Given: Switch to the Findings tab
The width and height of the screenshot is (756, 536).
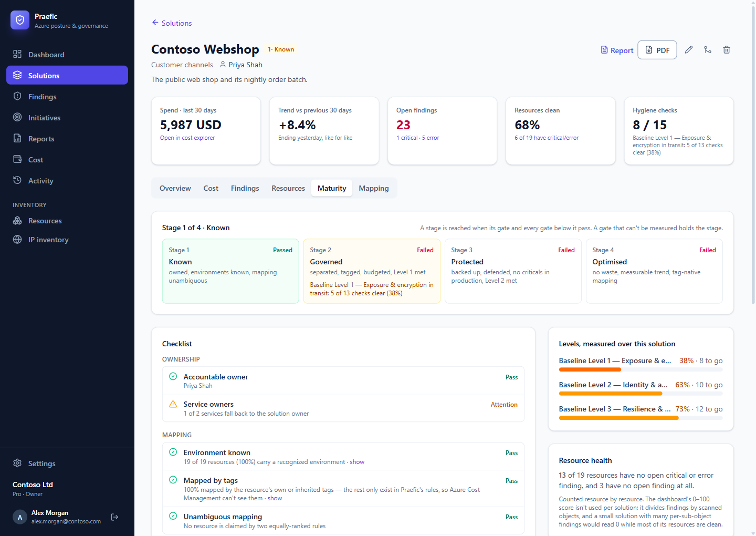Looking at the screenshot, I should pyautogui.click(x=245, y=188).
